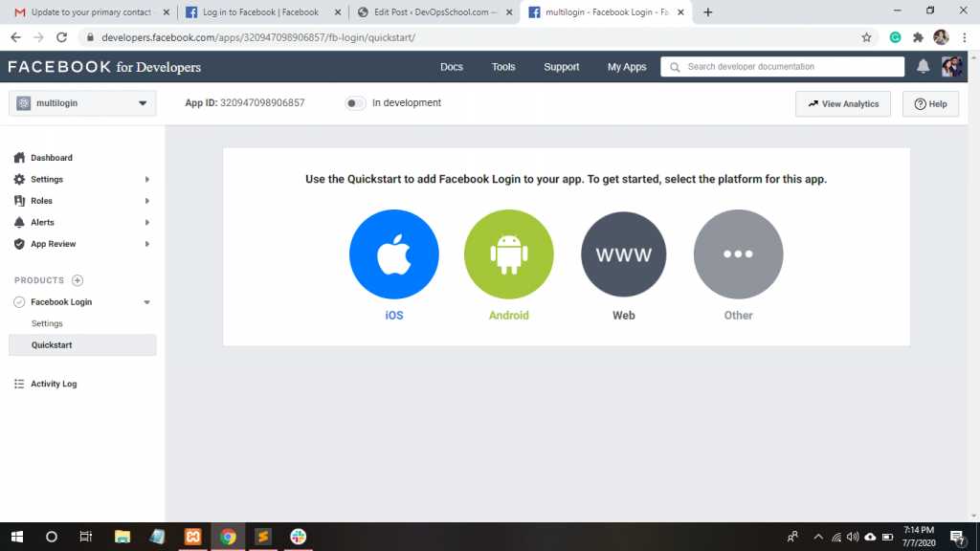Open the cloud sync icon in the tray
This screenshot has width=980, height=551.
pyautogui.click(x=870, y=537)
